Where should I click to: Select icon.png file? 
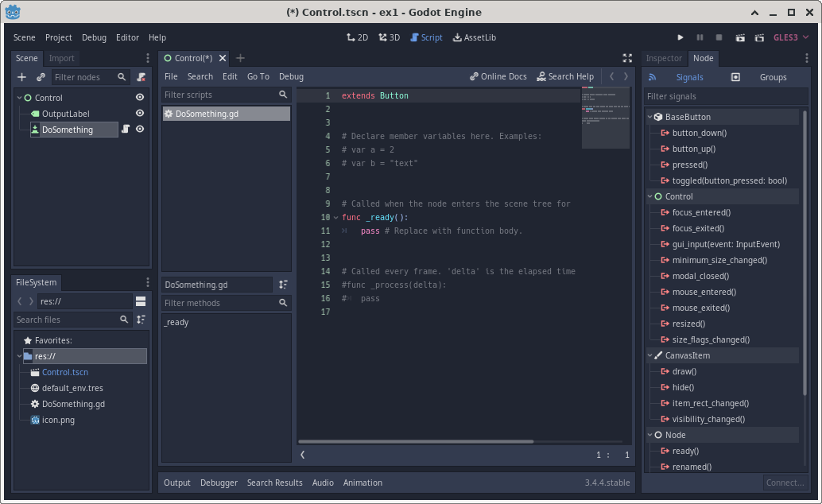(58, 420)
